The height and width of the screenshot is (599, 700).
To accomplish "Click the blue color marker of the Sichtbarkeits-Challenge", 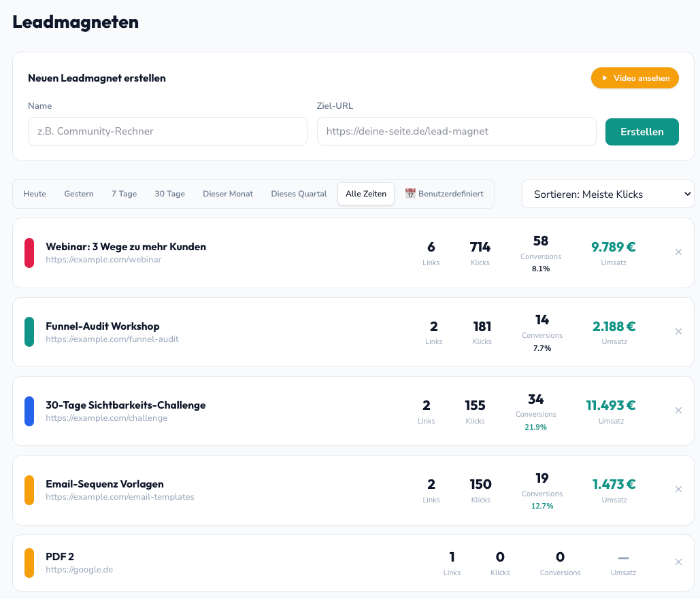I will 29,411.
